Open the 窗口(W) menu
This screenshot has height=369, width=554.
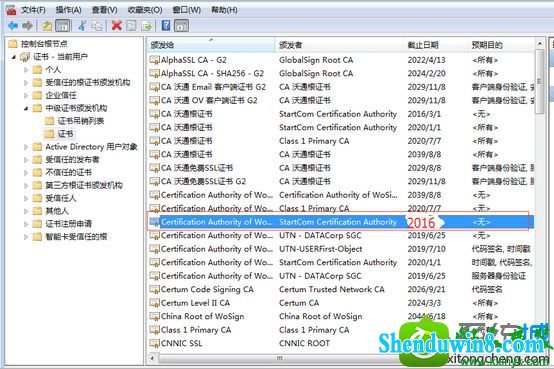tap(187, 10)
